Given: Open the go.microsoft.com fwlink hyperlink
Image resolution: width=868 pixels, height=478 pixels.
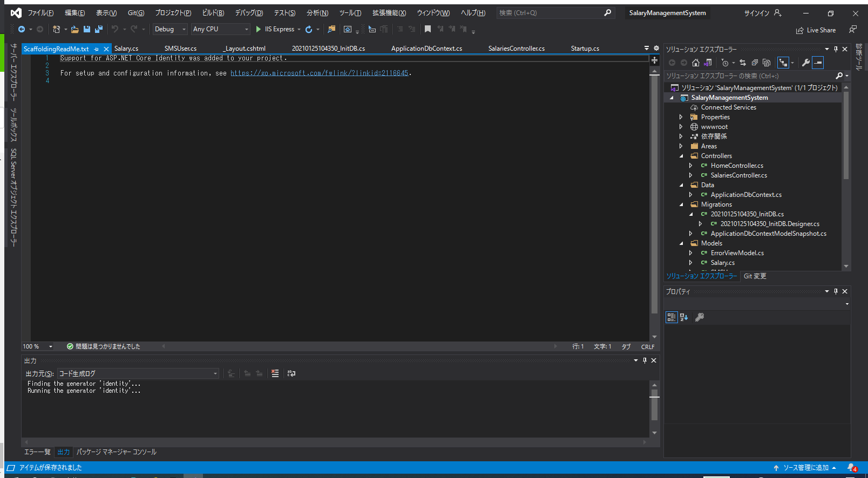Looking at the screenshot, I should click(x=320, y=73).
